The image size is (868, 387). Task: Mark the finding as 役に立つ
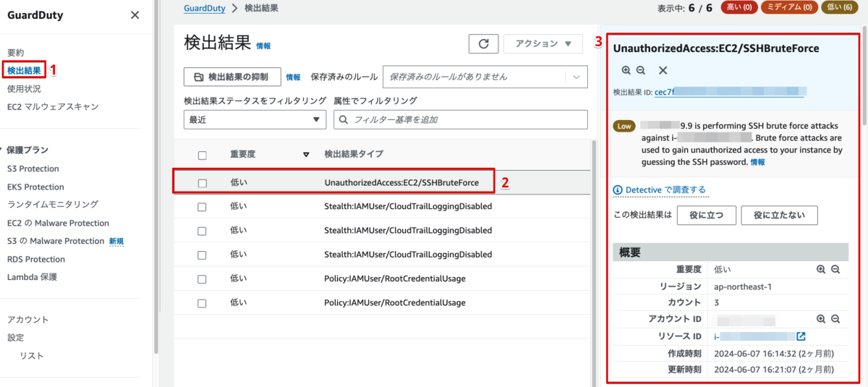pos(706,215)
